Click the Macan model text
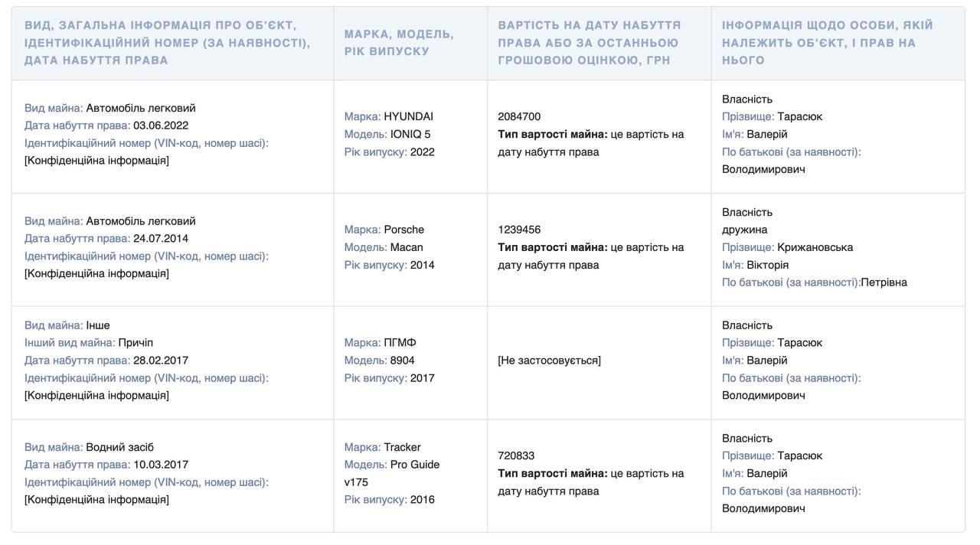The height and width of the screenshot is (545, 980). pos(406,247)
